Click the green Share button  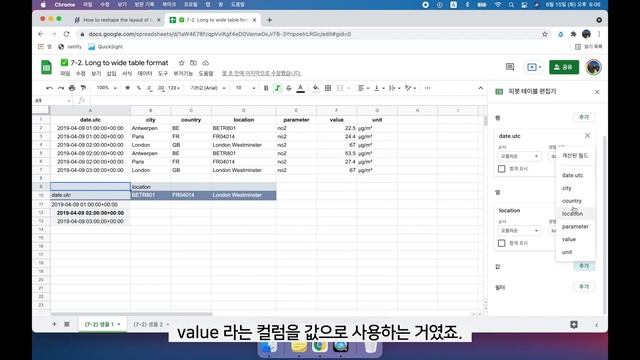(x=564, y=67)
